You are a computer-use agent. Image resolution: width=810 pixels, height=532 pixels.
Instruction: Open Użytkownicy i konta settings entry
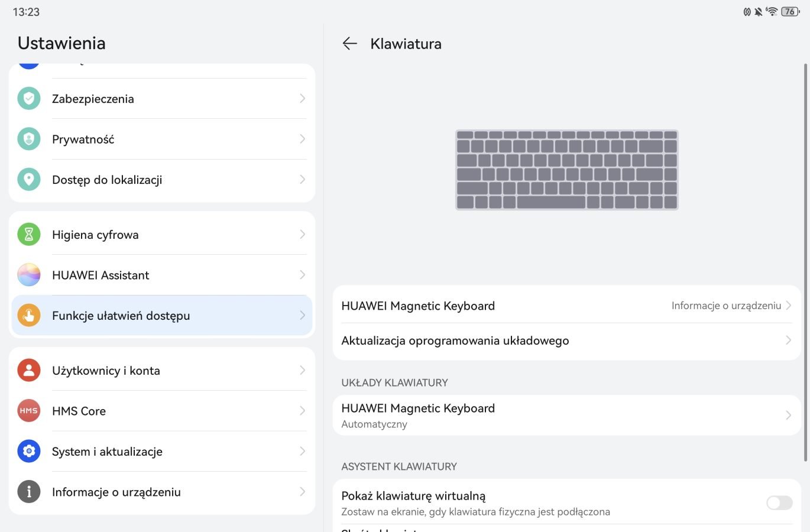[x=162, y=370]
